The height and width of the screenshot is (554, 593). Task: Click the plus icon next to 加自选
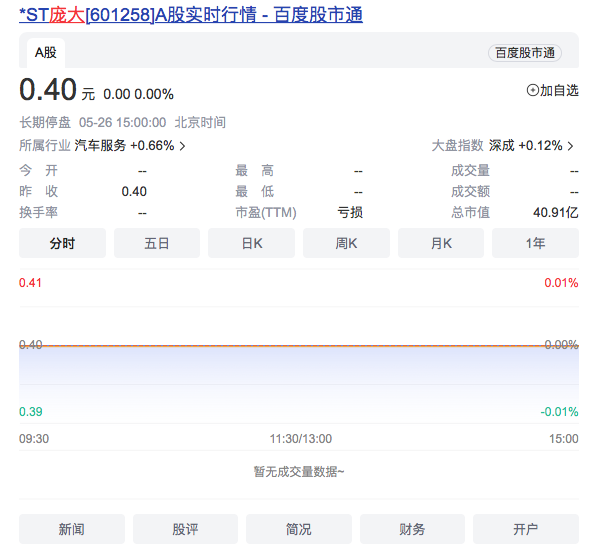[532, 90]
